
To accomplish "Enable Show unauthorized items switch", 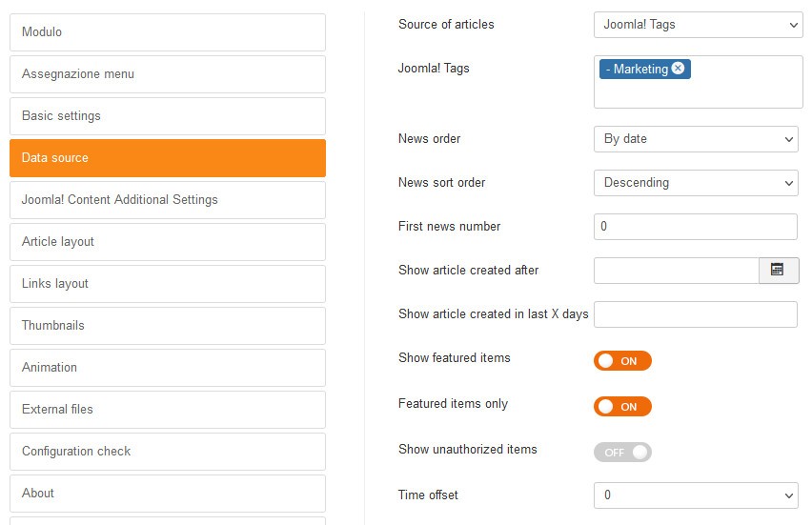I will point(622,453).
